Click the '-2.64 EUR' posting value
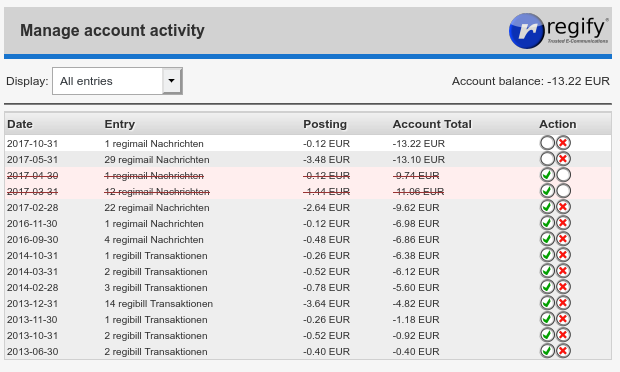Screen dimensions: 620x372 326,208
